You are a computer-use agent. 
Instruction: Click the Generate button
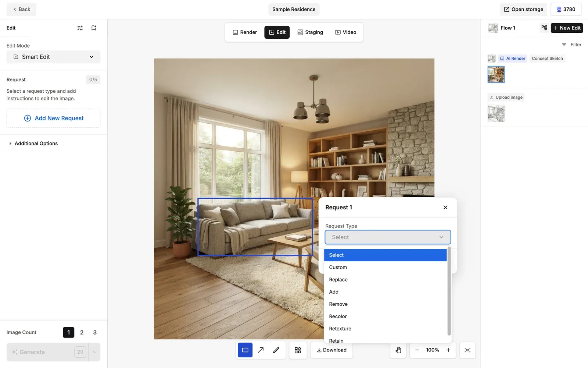47,352
